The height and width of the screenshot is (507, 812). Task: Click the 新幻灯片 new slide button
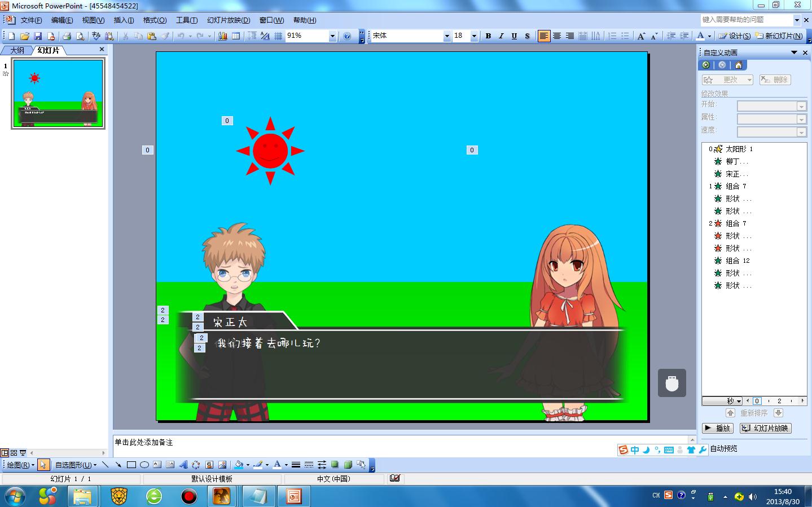click(779, 36)
